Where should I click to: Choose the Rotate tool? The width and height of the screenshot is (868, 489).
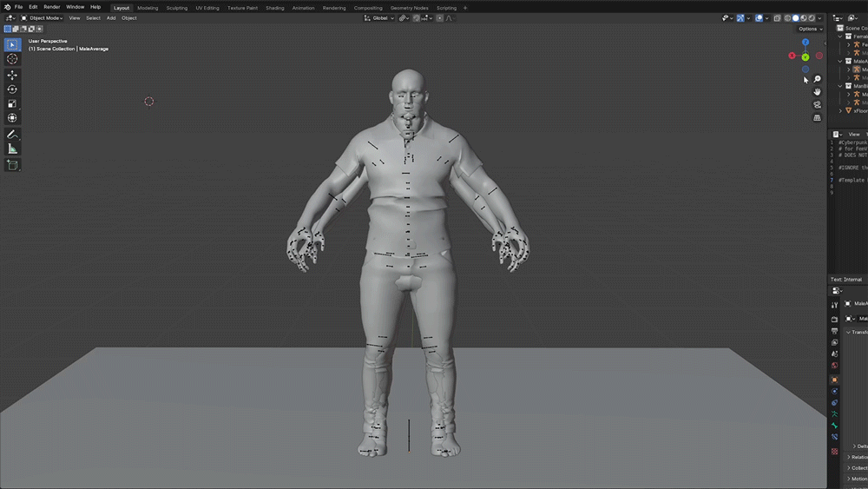12,89
